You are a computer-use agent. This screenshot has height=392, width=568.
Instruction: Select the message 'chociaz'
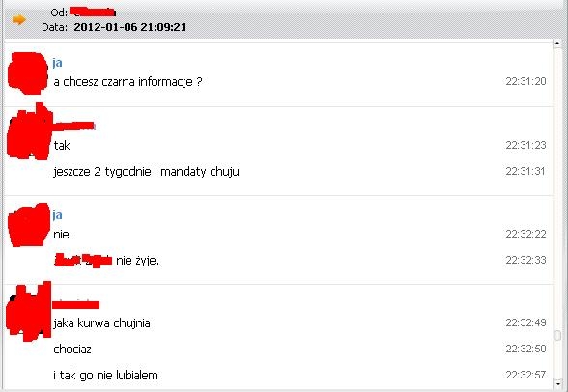click(x=72, y=350)
